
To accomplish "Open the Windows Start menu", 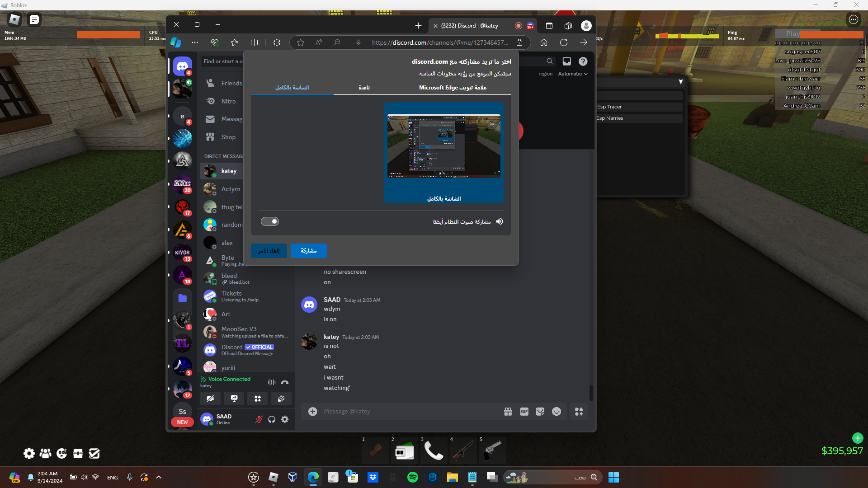I will (613, 477).
